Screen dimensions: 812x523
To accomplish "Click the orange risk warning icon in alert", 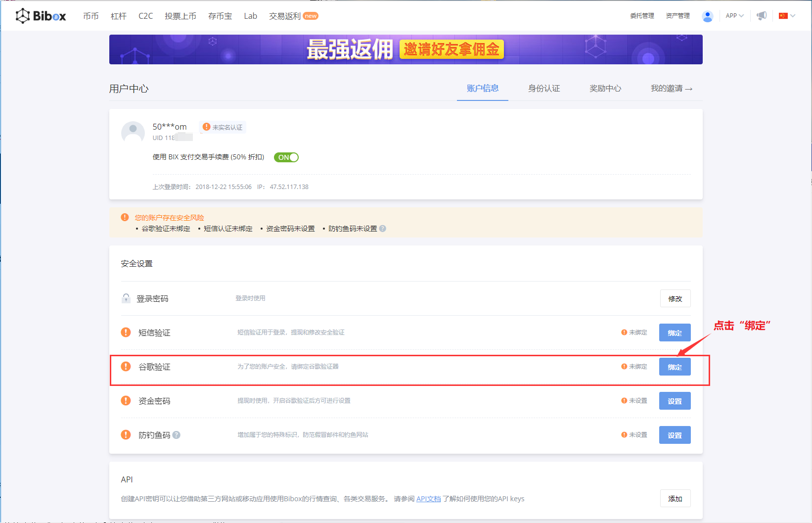I will (125, 217).
